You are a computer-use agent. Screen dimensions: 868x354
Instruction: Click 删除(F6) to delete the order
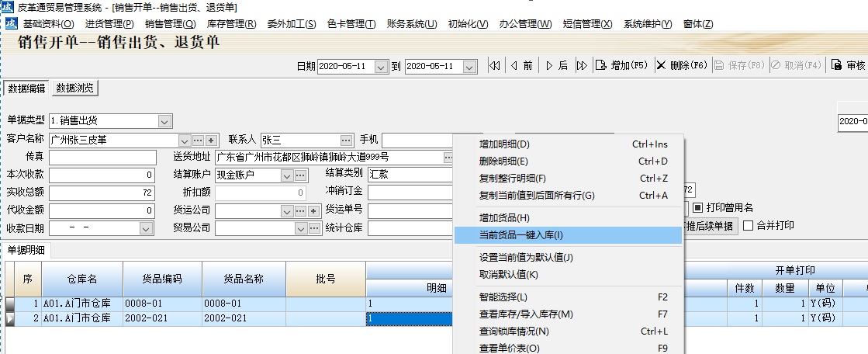pos(682,65)
